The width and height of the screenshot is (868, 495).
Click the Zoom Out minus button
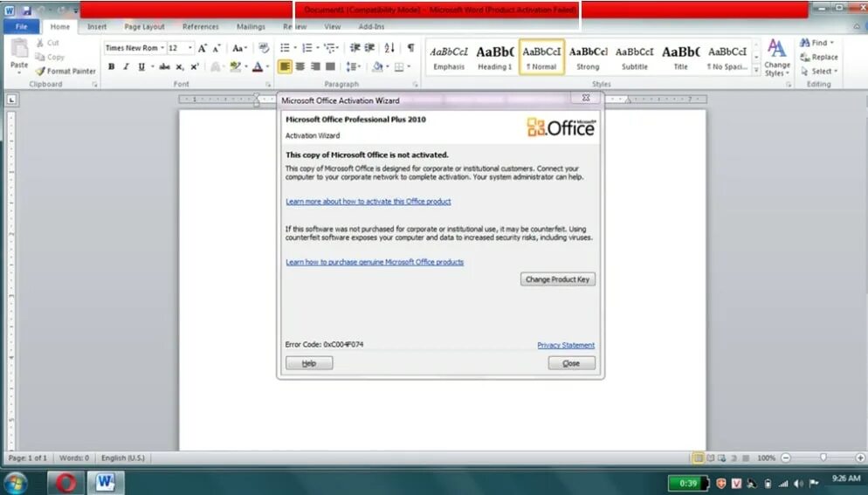(x=786, y=457)
